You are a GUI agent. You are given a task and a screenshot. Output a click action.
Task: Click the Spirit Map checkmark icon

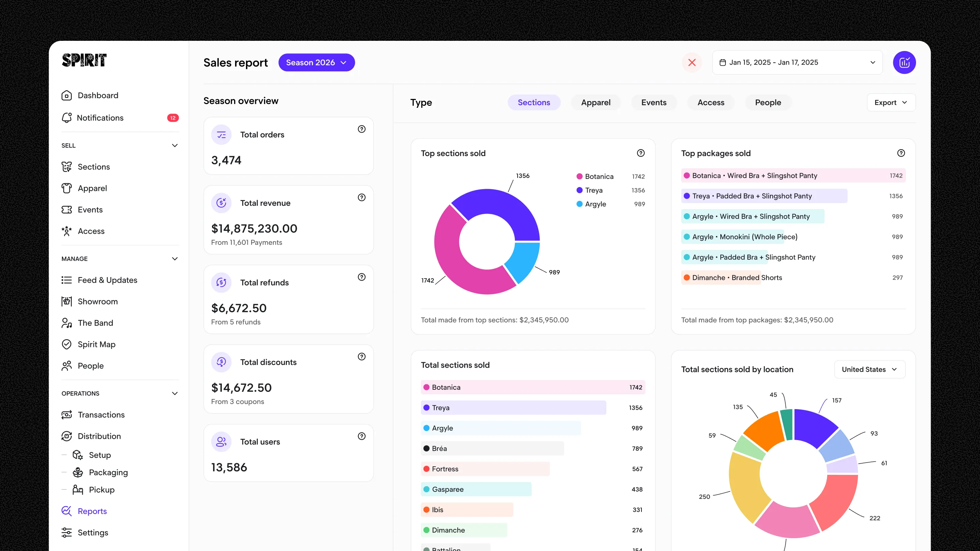pos(67,344)
